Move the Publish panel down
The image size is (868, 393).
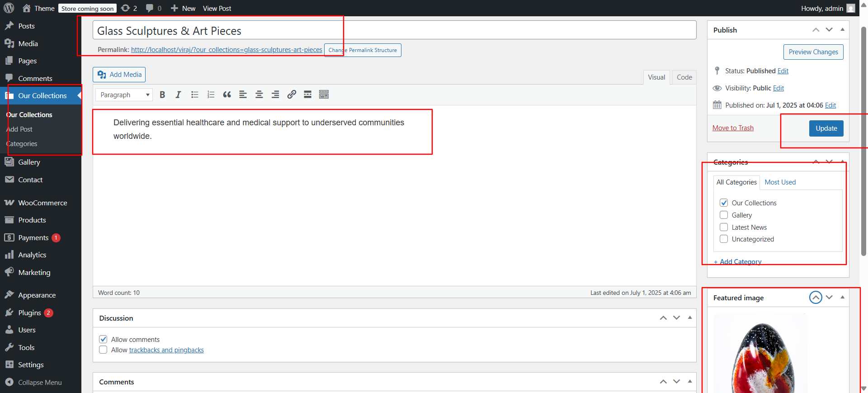coord(829,30)
